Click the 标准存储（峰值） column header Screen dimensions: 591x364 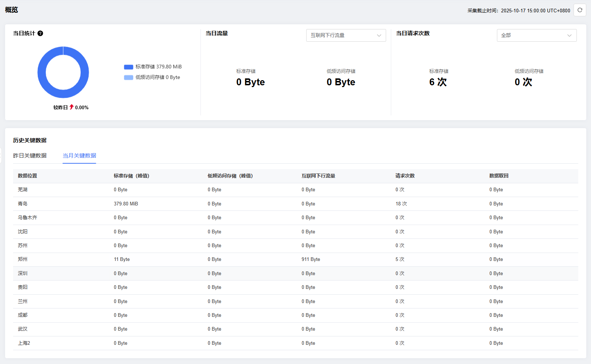point(131,176)
